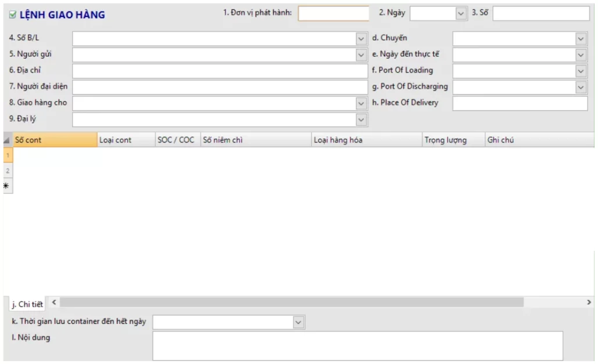Open the Port Of Discharging dropdown
Image resolution: width=598 pixels, height=364 pixels.
tap(581, 88)
